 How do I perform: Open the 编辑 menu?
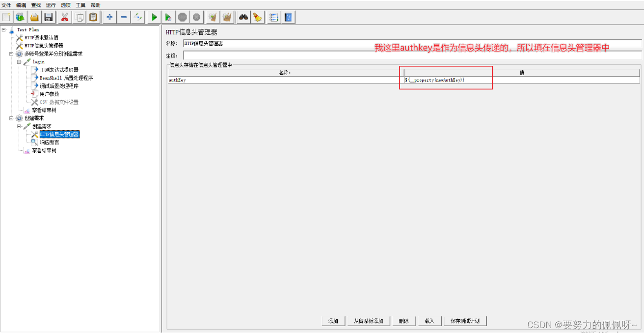coord(21,5)
